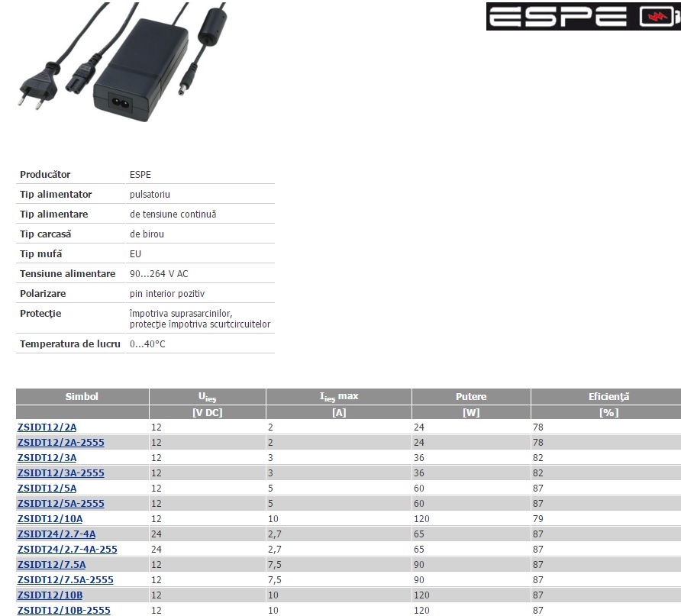Click the Temperatura de lucru label

coord(70,343)
